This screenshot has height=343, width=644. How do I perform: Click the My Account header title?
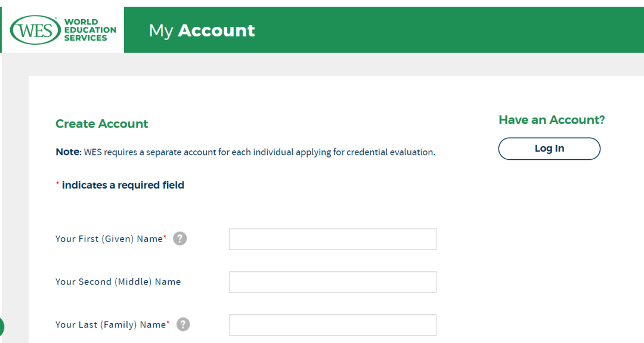(x=202, y=30)
